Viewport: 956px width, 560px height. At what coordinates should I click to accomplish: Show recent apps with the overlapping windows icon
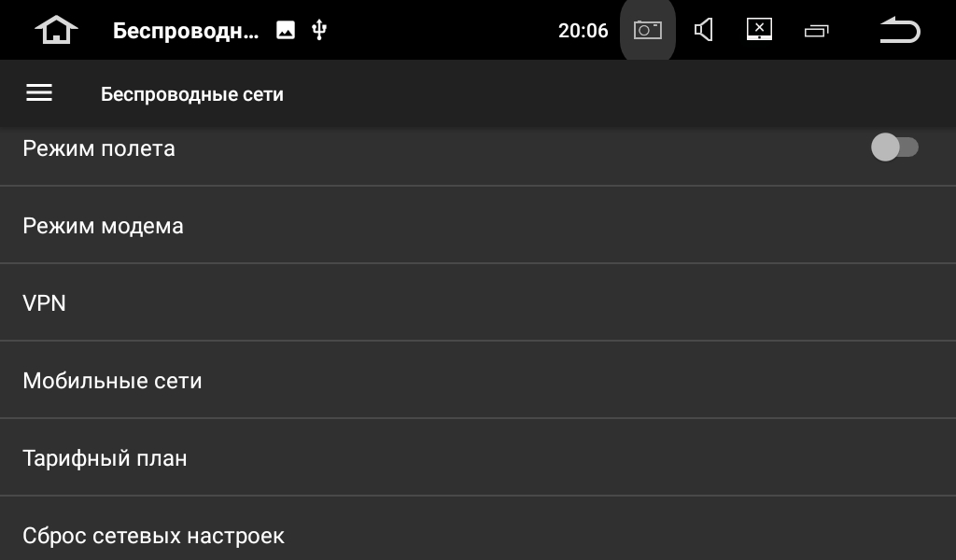[816, 31]
